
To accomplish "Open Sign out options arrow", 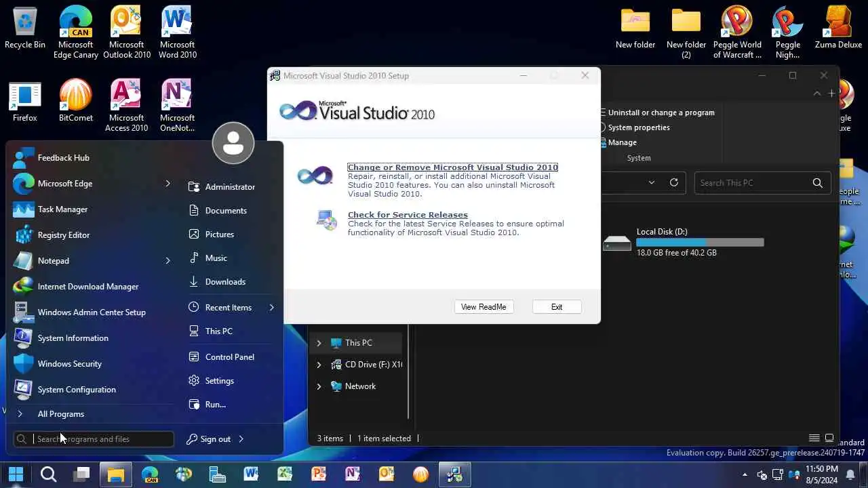I will [241, 439].
